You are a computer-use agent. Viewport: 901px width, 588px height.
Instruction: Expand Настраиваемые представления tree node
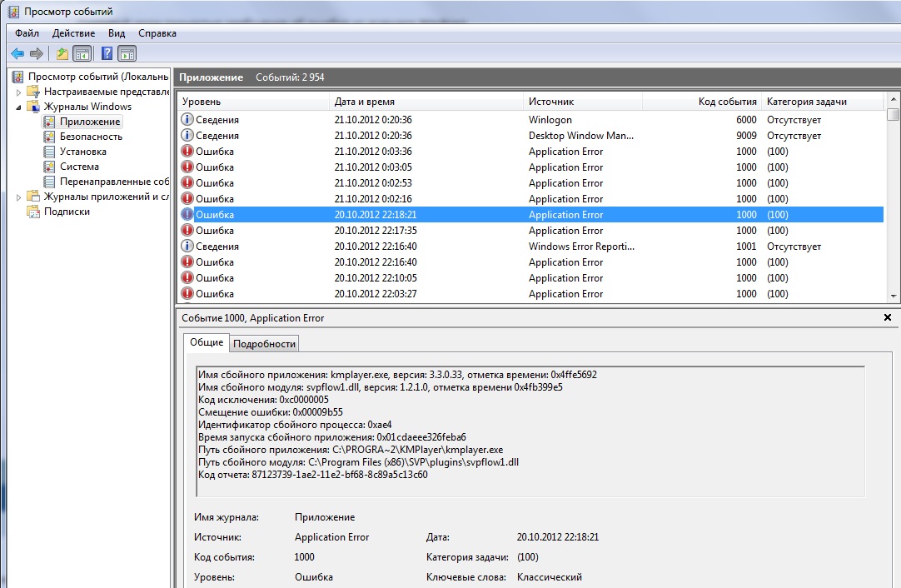(x=18, y=92)
